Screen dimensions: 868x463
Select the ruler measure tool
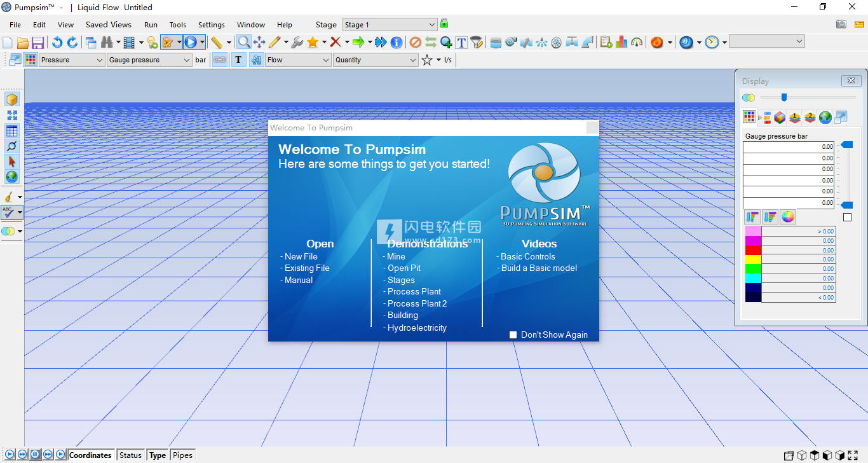217,43
